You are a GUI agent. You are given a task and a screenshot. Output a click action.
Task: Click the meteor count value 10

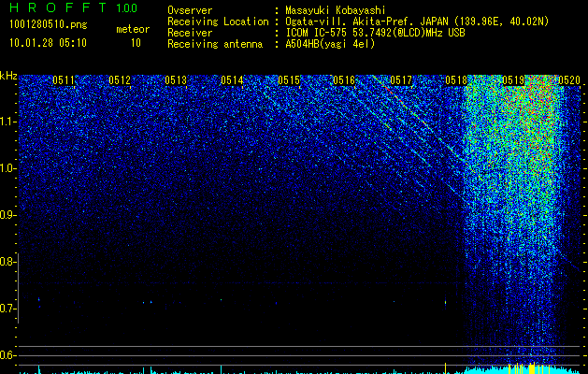tap(136, 43)
